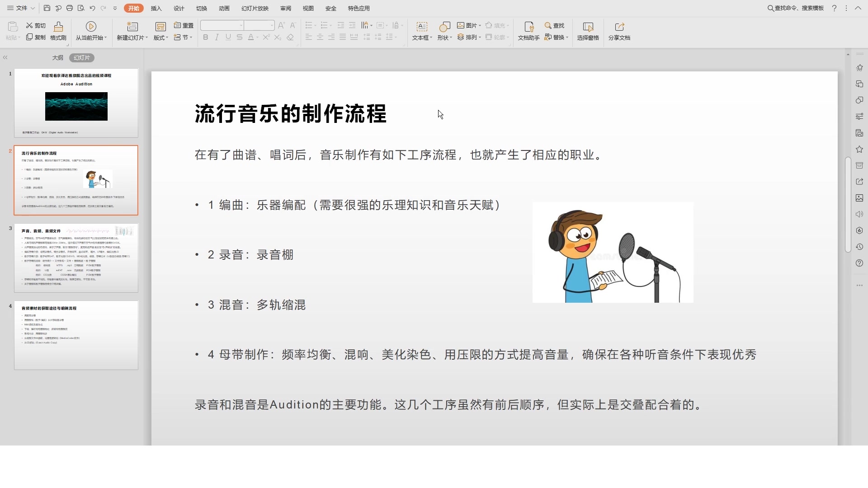Screen dimensions: 868x488
Task: Click the 分享文档 share button
Action: coord(619,31)
